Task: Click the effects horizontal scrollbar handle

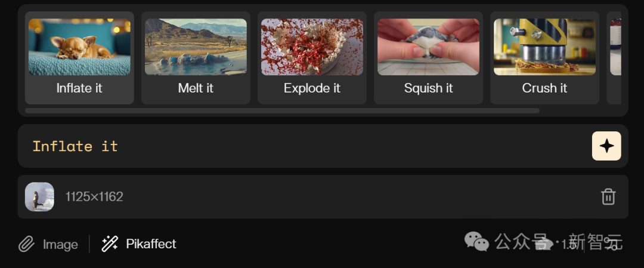Action: (282, 110)
